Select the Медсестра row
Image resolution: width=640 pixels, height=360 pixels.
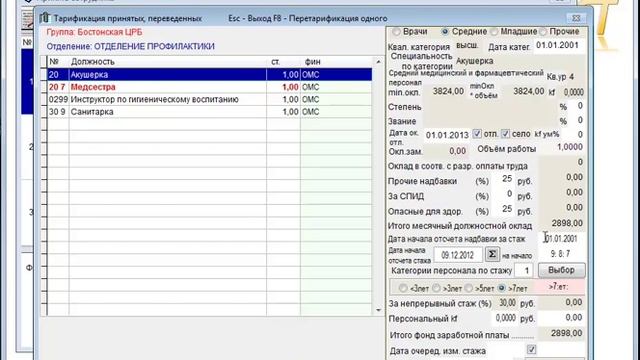tap(209, 87)
